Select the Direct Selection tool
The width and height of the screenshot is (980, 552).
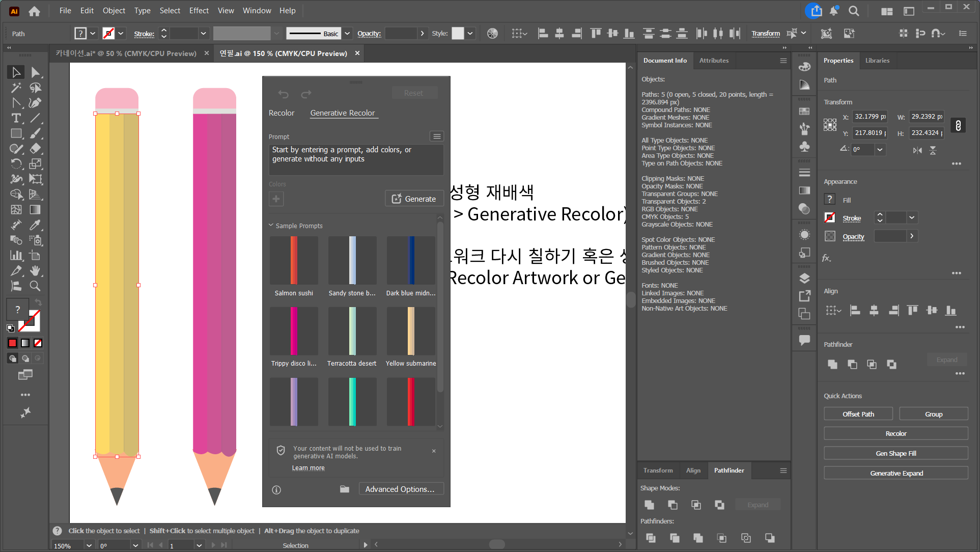[x=35, y=72]
